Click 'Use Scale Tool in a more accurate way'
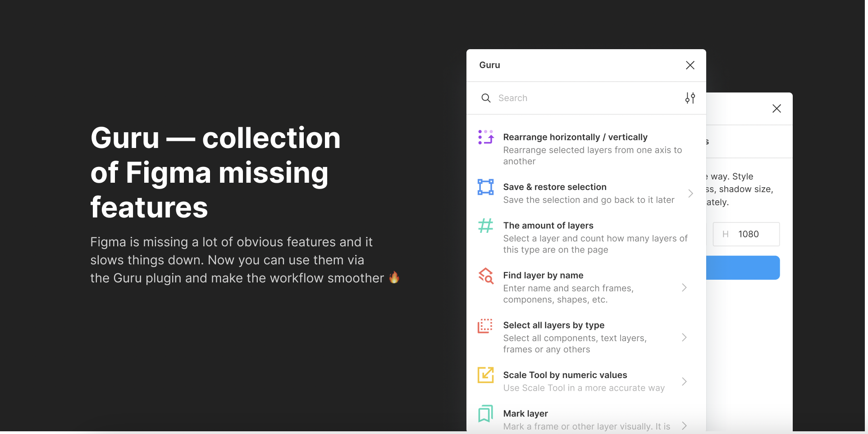The width and height of the screenshot is (868, 434). (x=584, y=388)
